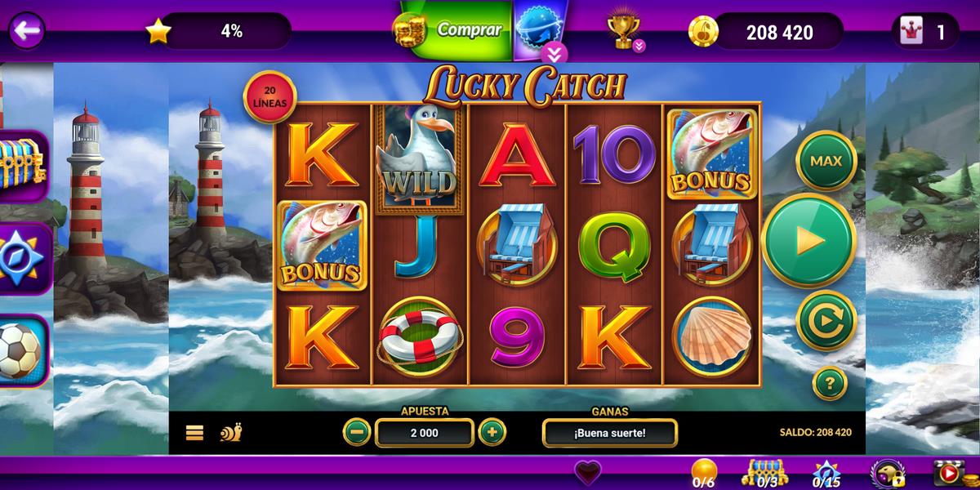This screenshot has width=980, height=490.
Task: Expand the purple double-chevron dropdown
Action: [x=555, y=54]
